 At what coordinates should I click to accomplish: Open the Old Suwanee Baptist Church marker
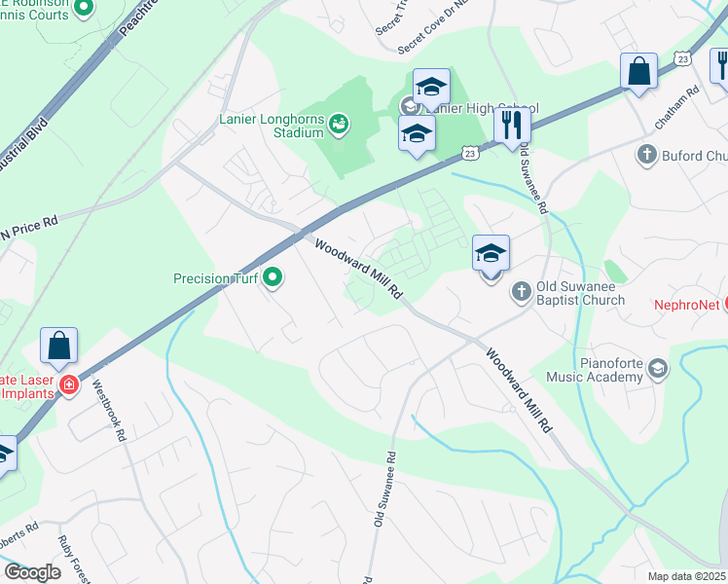click(x=522, y=292)
